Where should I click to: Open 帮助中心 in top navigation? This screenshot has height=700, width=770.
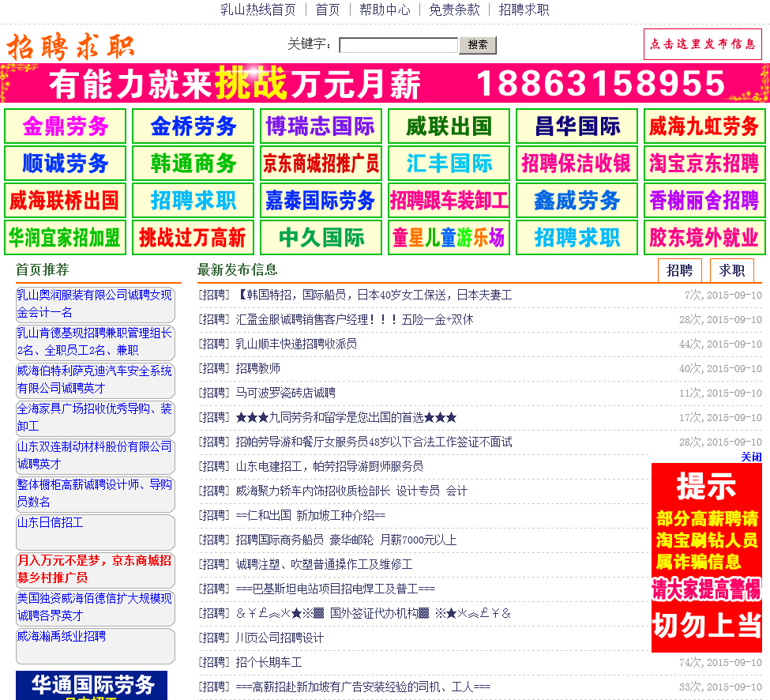coord(385,9)
